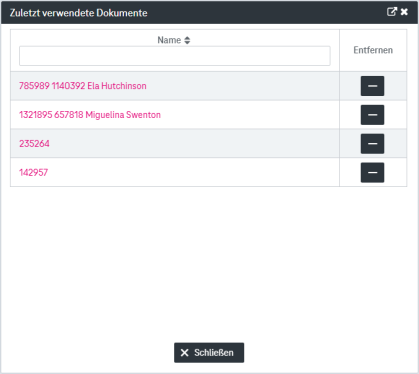Click the Name column header label

[x=169, y=40]
